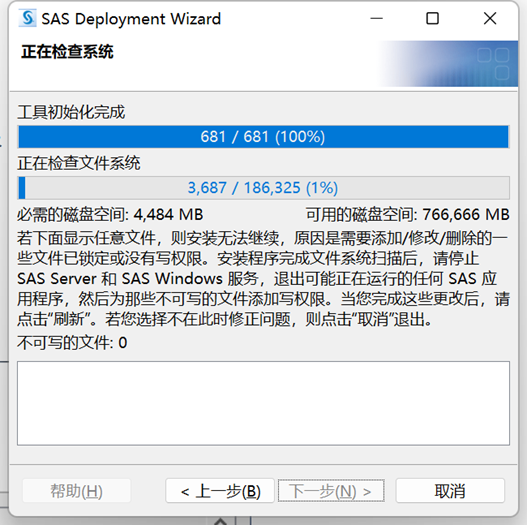
Task: Click inside the empty unwritable files list
Action: (264, 403)
